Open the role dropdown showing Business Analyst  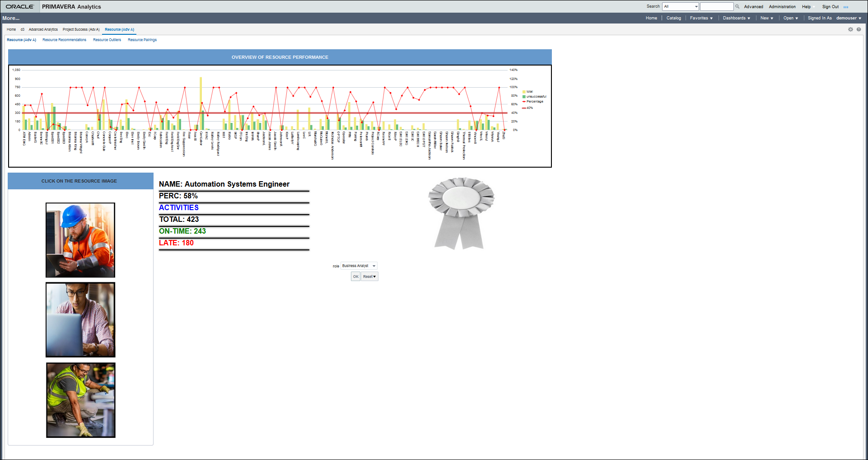pyautogui.click(x=359, y=266)
